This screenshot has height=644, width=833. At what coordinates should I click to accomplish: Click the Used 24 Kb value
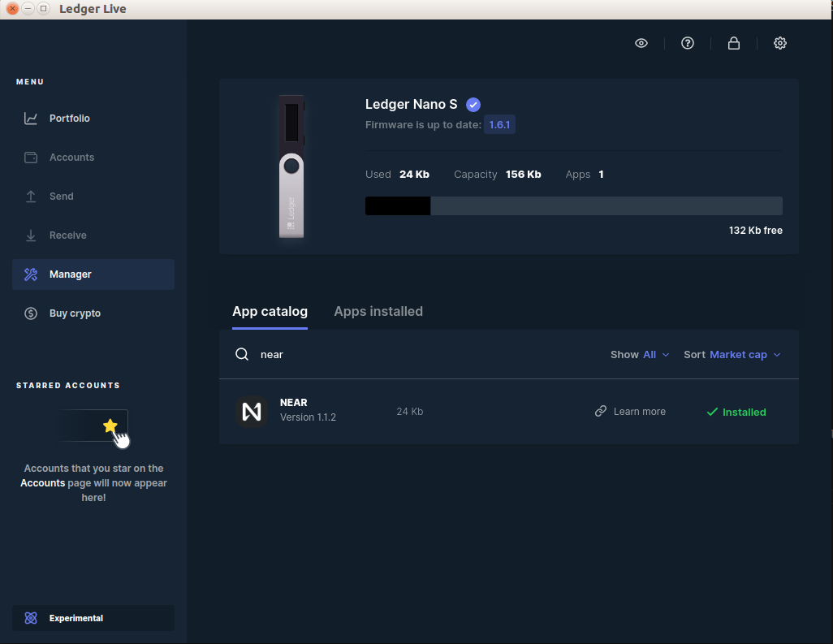pyautogui.click(x=414, y=175)
